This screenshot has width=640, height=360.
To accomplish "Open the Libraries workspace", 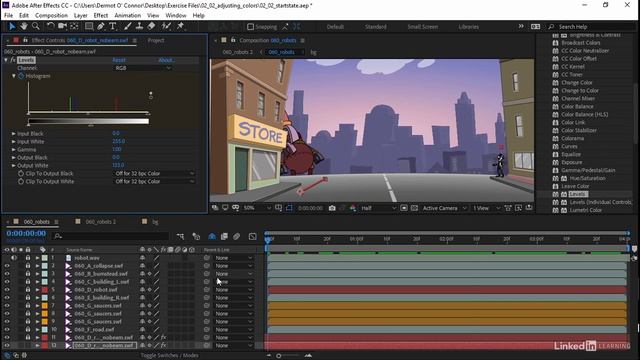I will click(468, 27).
